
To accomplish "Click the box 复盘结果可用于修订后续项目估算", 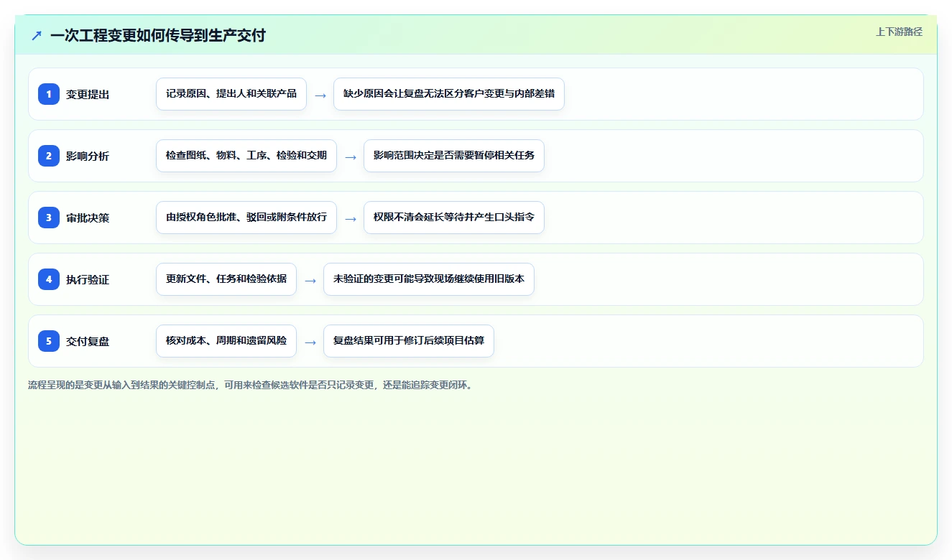I will pyautogui.click(x=409, y=341).
